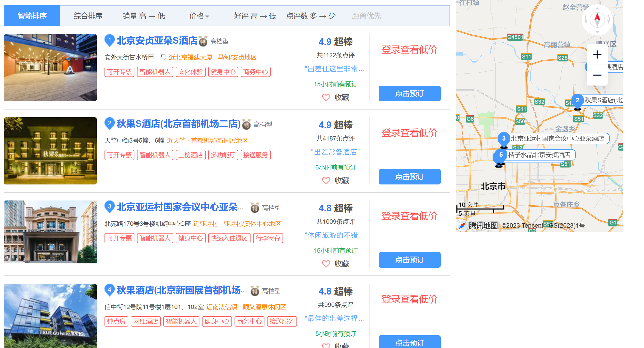This screenshot has width=644, height=348.
Task: Click number 2 map pin beside 秋果S酒店
Action: click(110, 124)
